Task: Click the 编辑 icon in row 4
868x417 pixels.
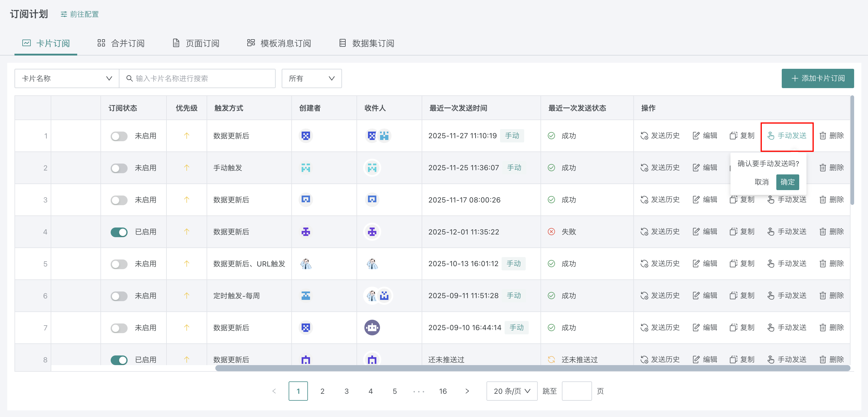Action: (696, 232)
